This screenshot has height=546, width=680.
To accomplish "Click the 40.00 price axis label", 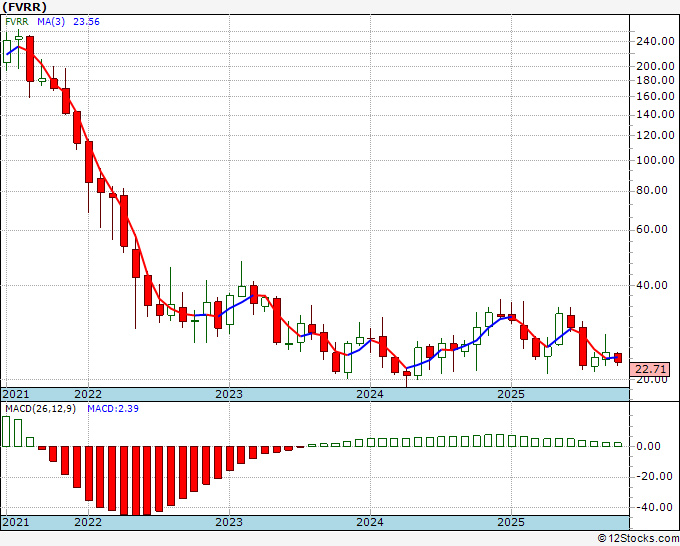I will click(652, 285).
